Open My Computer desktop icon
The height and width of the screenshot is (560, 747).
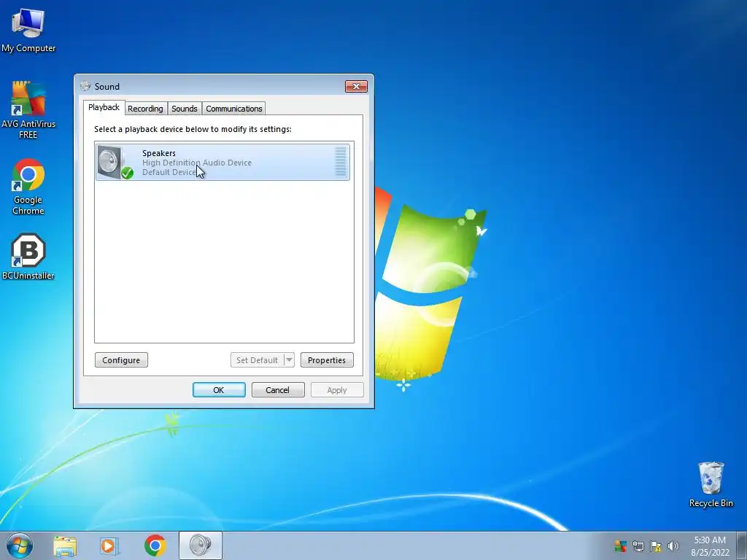point(28,30)
